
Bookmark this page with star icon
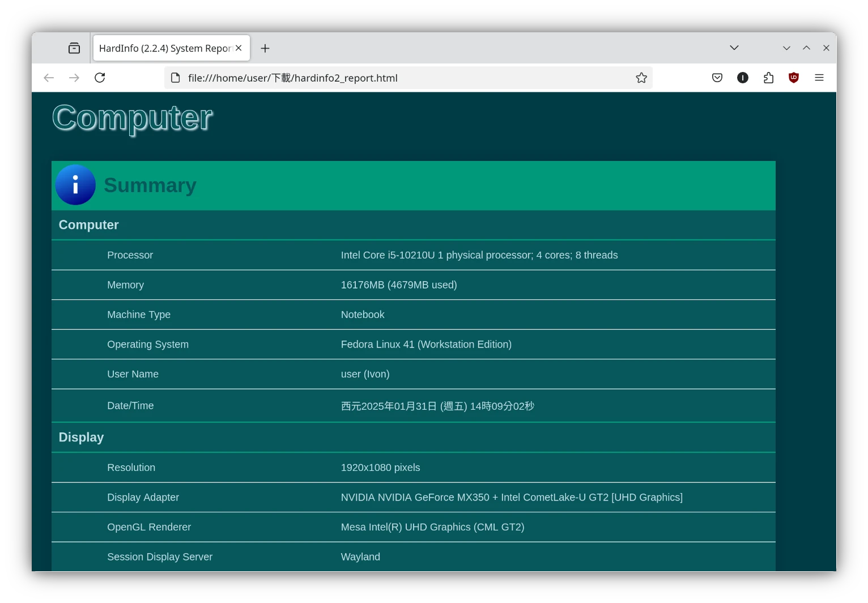coord(641,78)
